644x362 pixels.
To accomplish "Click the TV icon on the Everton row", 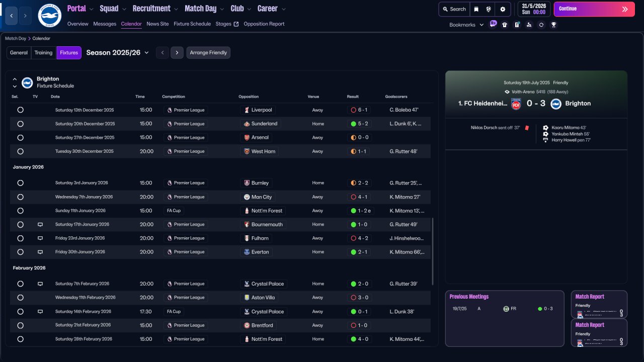I will [40, 252].
